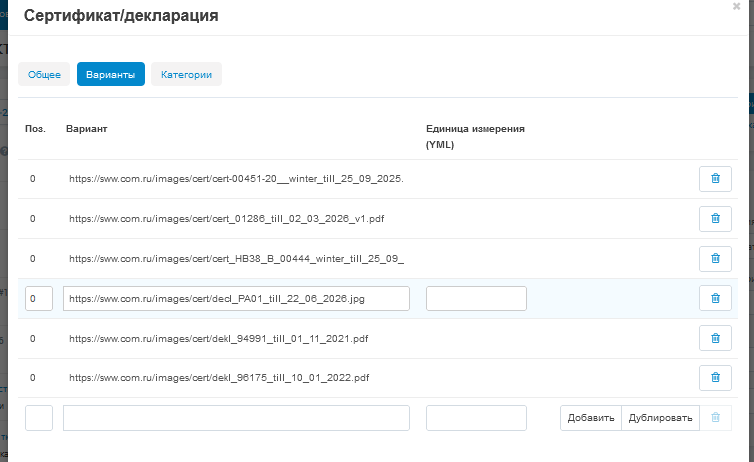
Task: Open the Категории tab
Action: point(186,75)
